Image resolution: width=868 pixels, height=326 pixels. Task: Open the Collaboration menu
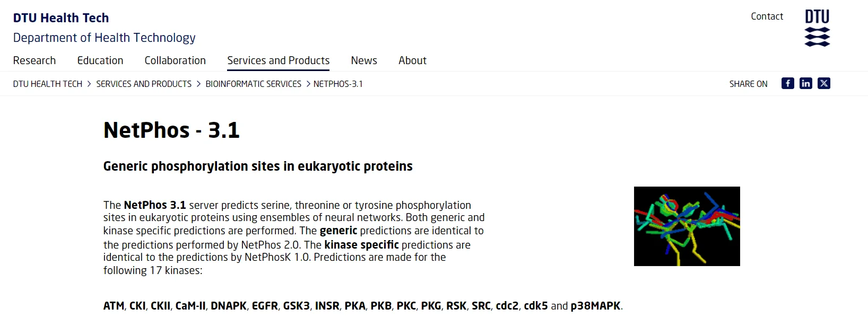point(175,60)
